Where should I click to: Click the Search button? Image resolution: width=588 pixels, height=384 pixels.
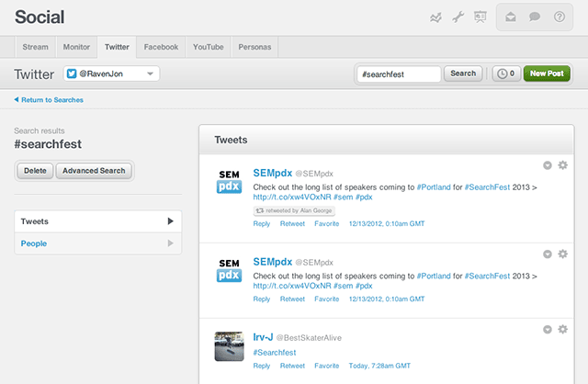pyautogui.click(x=463, y=73)
